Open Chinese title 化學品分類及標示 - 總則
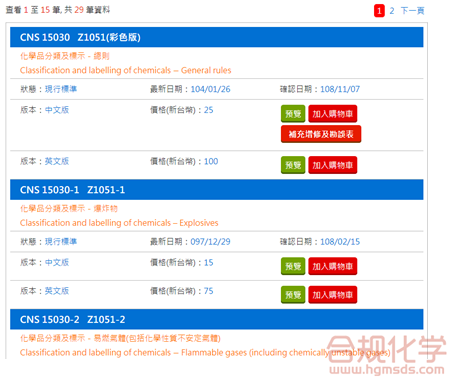 65,56
